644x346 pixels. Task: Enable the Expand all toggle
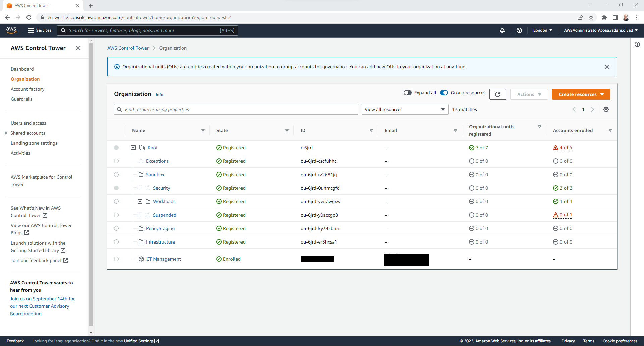(x=408, y=93)
